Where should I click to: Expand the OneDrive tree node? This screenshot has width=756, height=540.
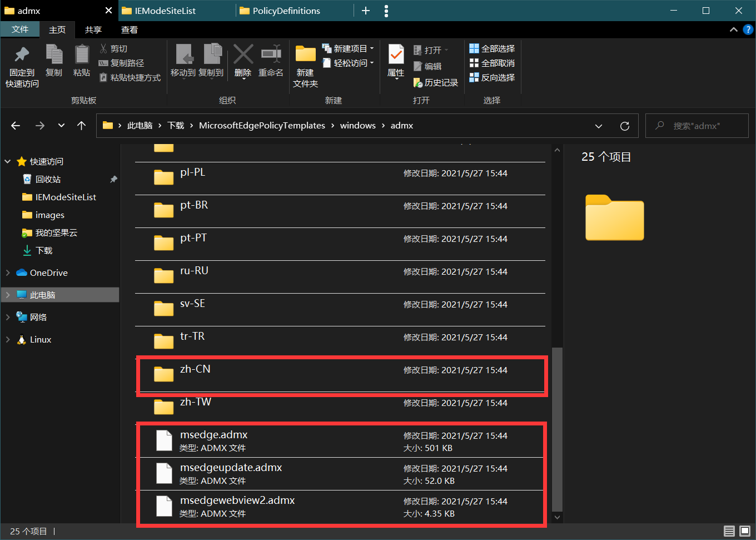pyautogui.click(x=8, y=273)
